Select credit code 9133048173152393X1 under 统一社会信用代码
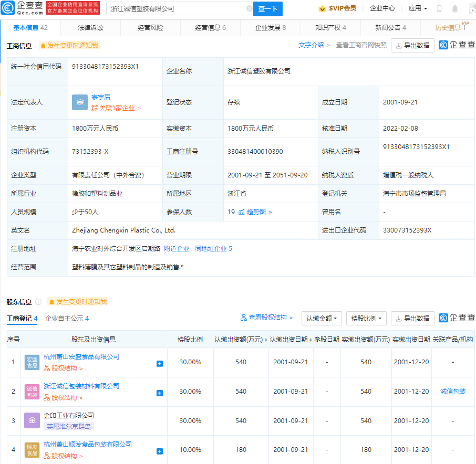476x464 pixels. point(105,67)
